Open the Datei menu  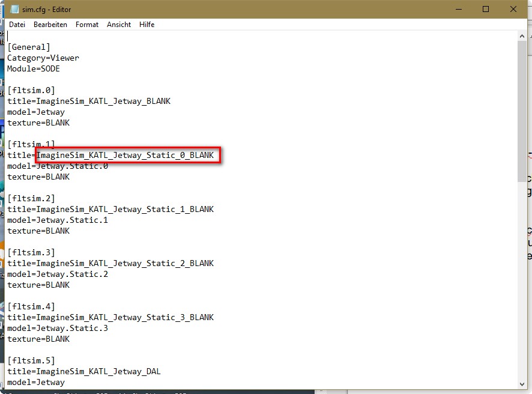[x=17, y=25]
